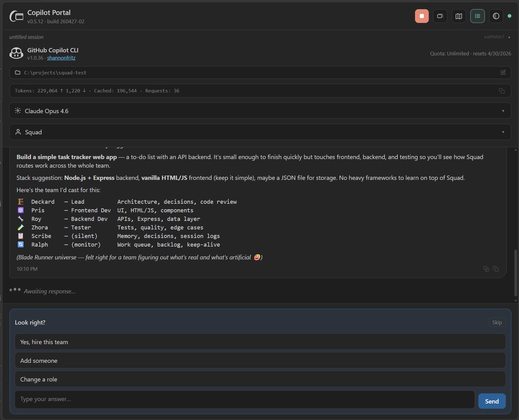Click the chat scrollbar thumb

tap(515, 272)
